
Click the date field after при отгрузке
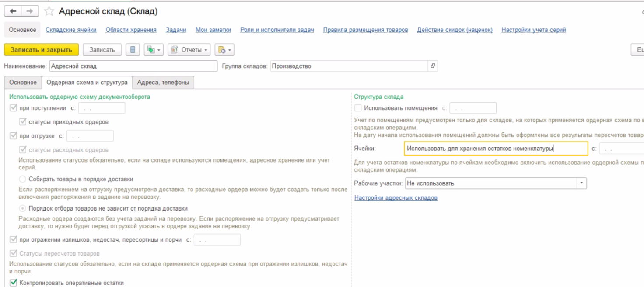pyautogui.click(x=90, y=136)
